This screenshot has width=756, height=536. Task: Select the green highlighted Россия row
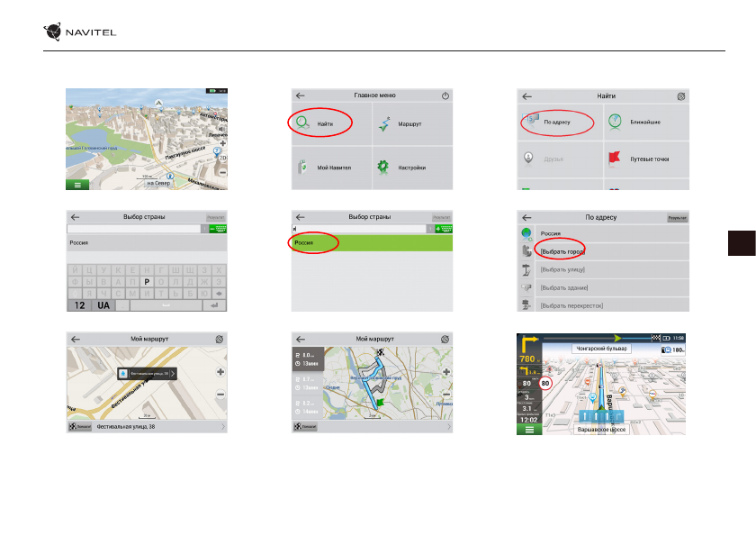coord(372,242)
